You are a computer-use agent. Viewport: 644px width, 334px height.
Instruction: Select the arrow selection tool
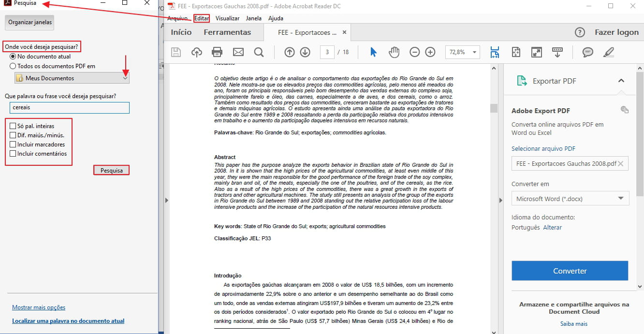click(373, 52)
